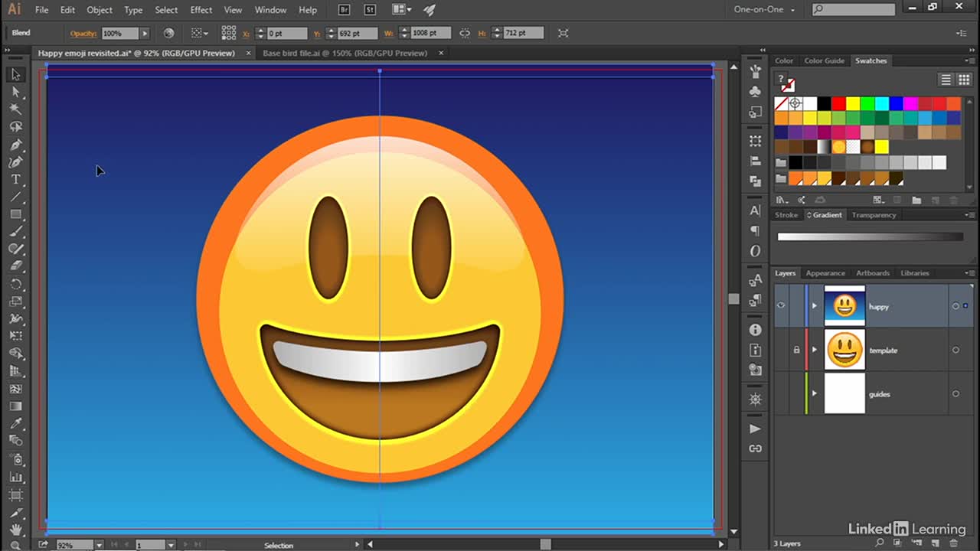Open the Swatch Libraries menu

782,200
